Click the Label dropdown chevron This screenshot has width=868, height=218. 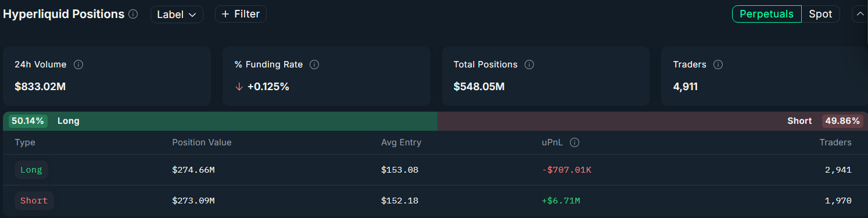[x=192, y=15]
